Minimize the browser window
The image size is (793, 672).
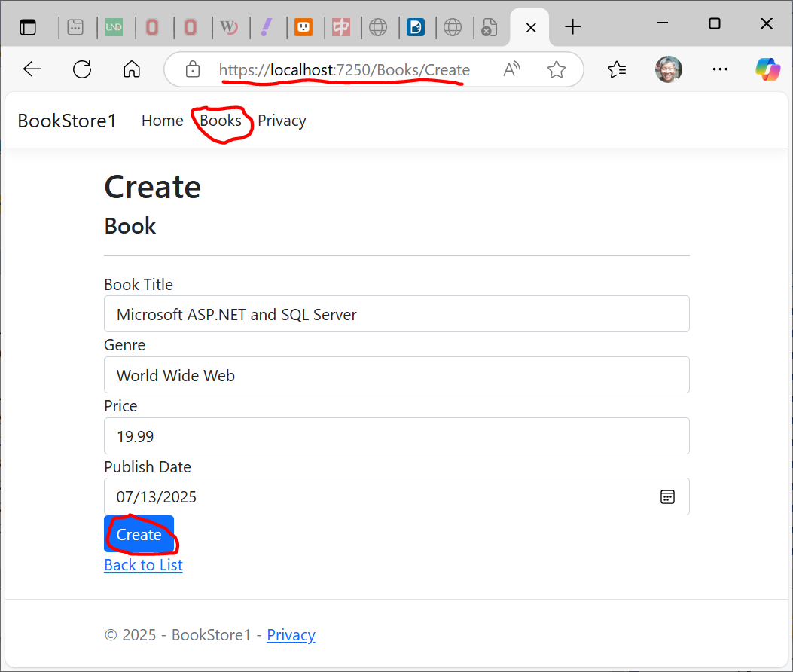tap(662, 23)
